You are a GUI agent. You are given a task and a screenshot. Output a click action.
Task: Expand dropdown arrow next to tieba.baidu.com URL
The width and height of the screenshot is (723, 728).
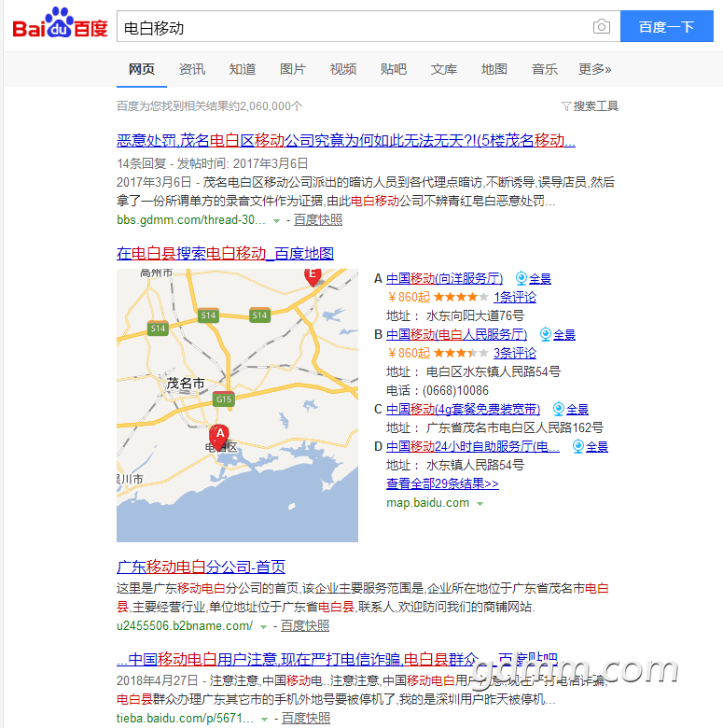point(265,720)
